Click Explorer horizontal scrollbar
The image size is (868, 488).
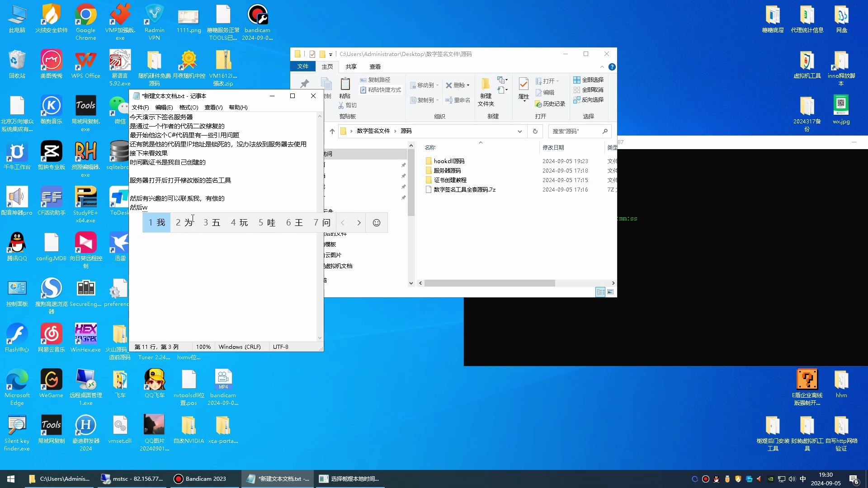(489, 283)
